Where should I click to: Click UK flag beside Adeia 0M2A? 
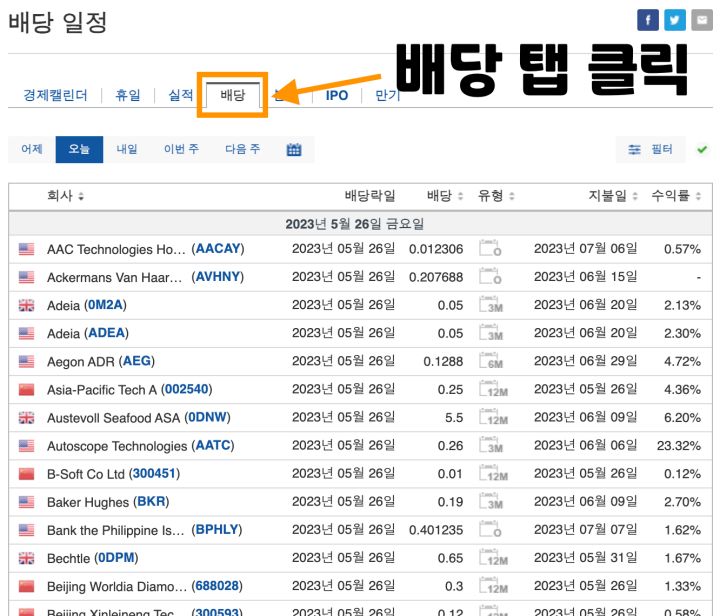click(x=26, y=305)
